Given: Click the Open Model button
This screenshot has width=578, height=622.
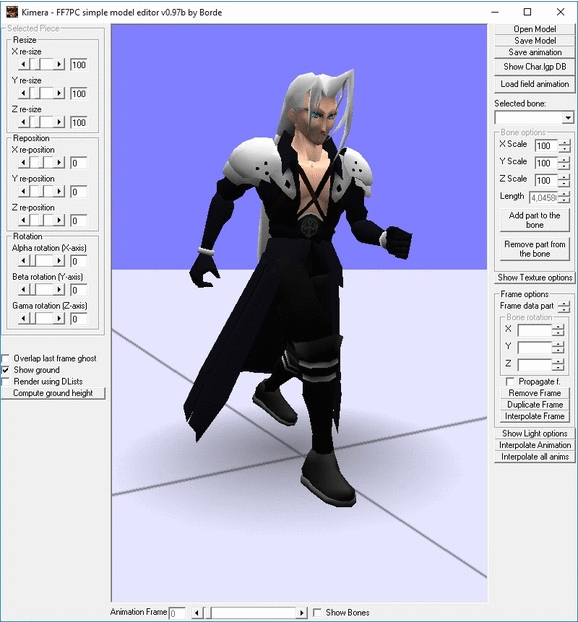Looking at the screenshot, I should click(534, 29).
